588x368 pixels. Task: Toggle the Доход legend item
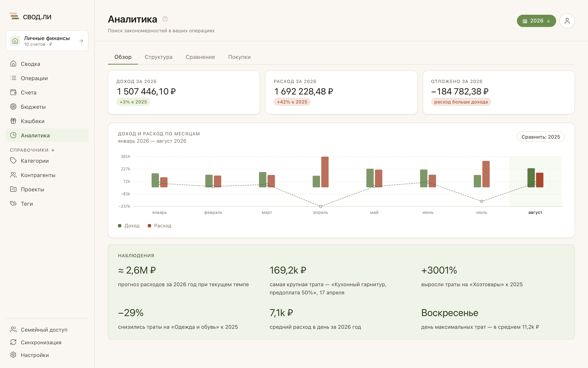tap(129, 226)
